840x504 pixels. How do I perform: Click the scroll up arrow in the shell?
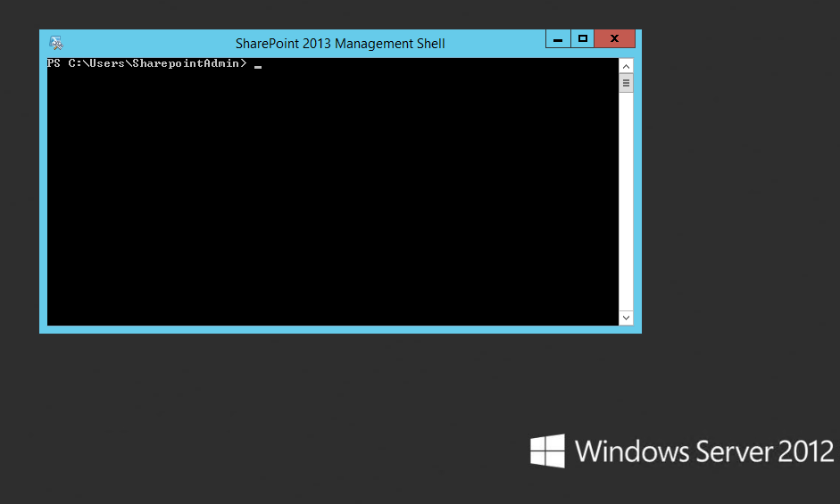(x=626, y=66)
